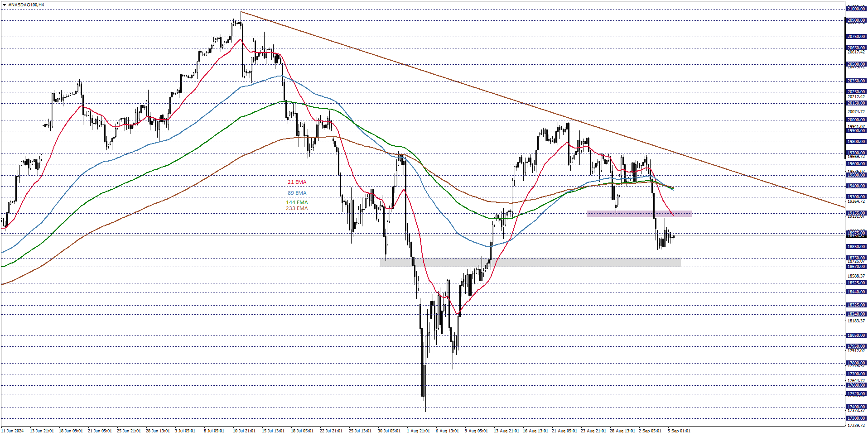This screenshot has width=868, height=436.
Task: Click the 20350.00 price level label
Action: [856, 81]
